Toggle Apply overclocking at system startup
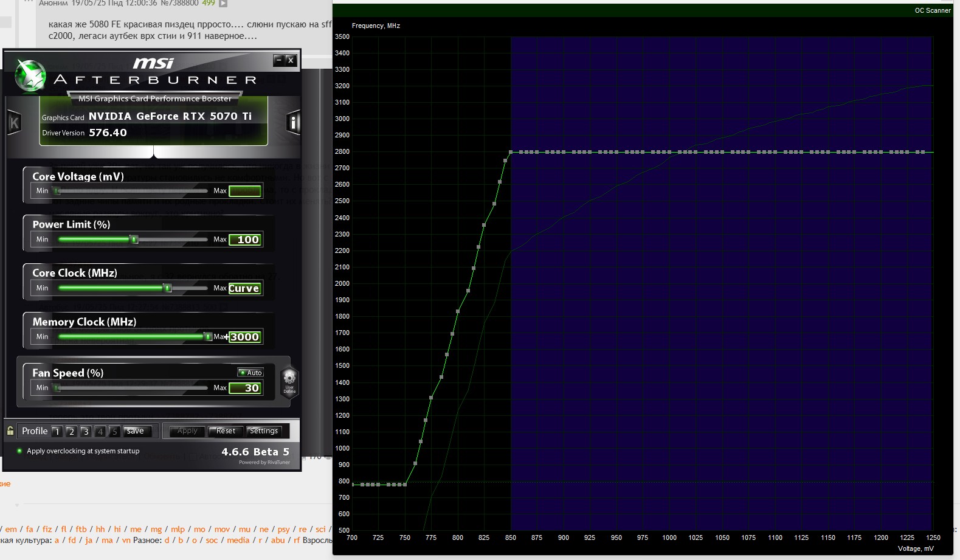This screenshot has width=960, height=560. tap(79, 451)
